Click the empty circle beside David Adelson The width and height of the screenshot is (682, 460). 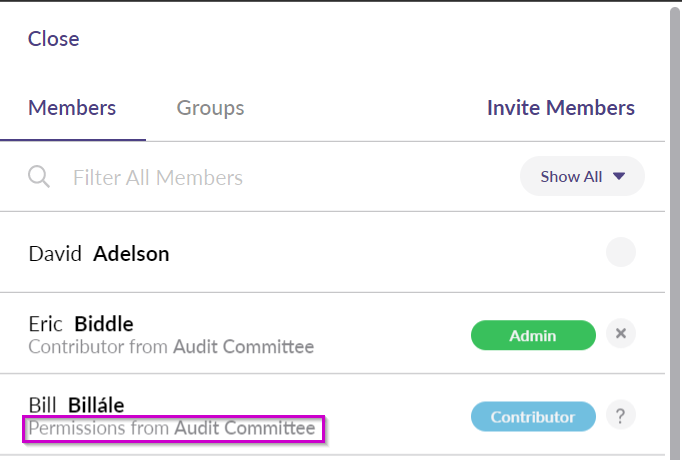(621, 252)
